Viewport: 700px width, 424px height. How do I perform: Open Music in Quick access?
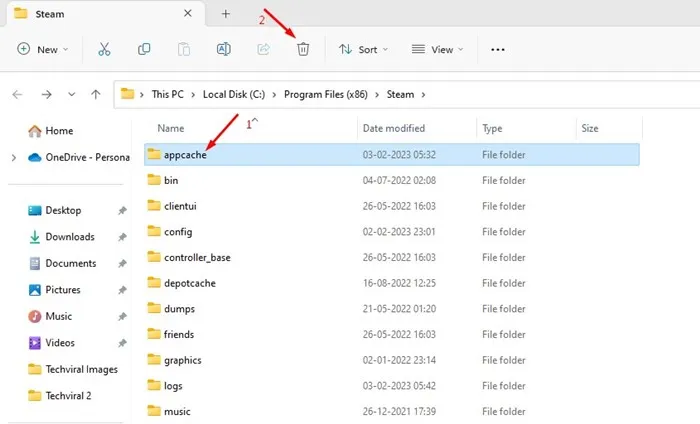tap(50, 316)
